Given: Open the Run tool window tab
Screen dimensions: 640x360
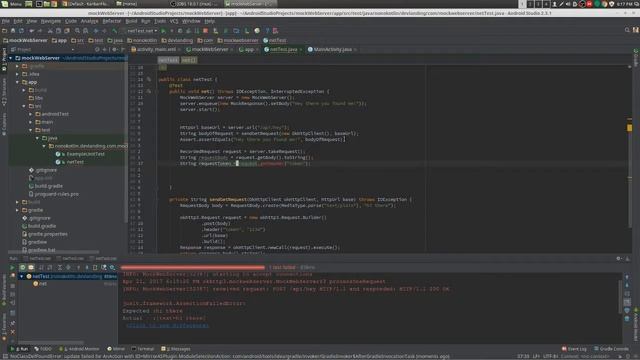Looking at the screenshot, I should (x=19, y=349).
